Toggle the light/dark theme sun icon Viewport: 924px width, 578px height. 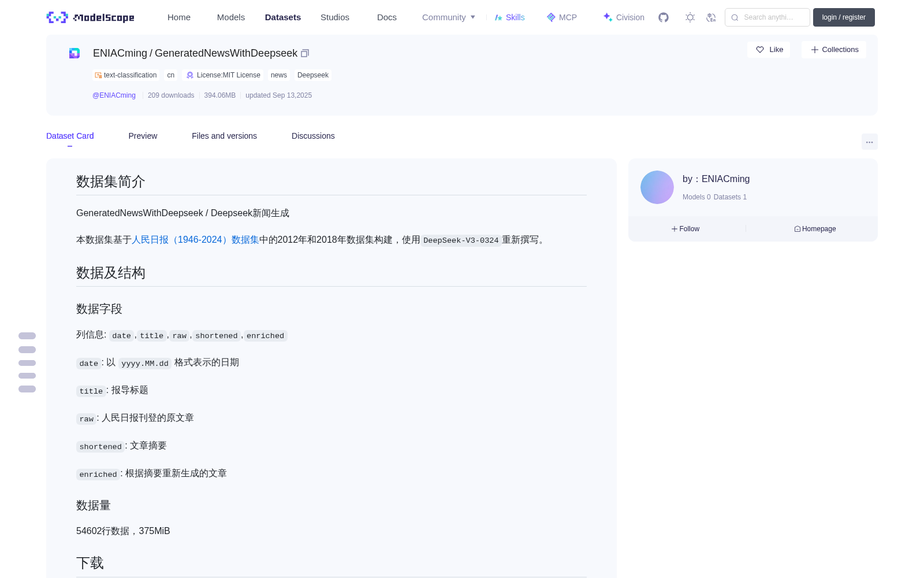coord(690,17)
